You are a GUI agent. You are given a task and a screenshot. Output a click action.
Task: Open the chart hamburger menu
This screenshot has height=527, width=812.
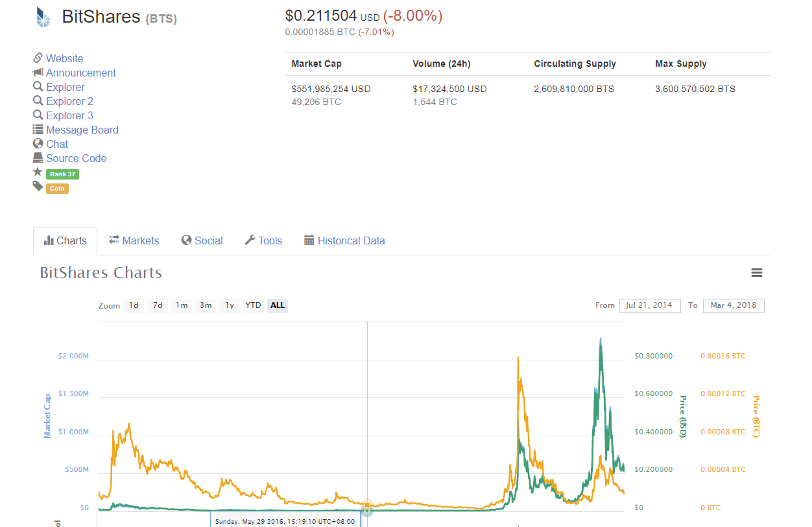coord(757,273)
